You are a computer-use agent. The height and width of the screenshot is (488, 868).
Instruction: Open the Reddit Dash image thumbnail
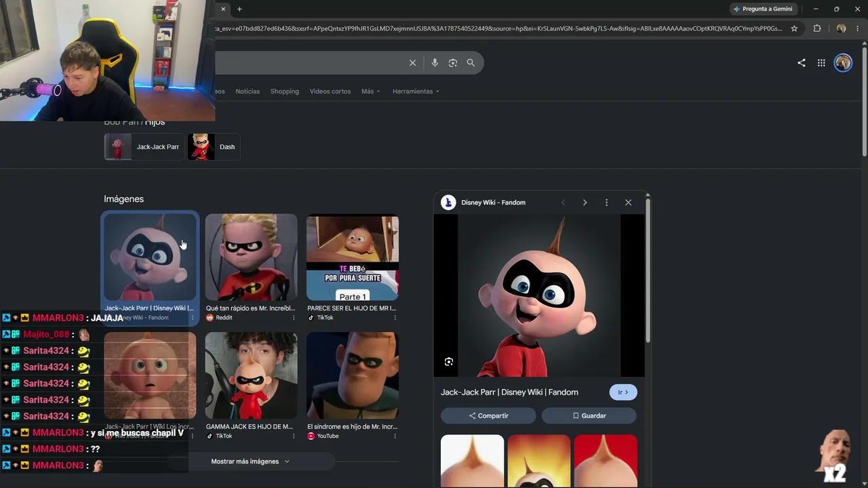coord(251,258)
